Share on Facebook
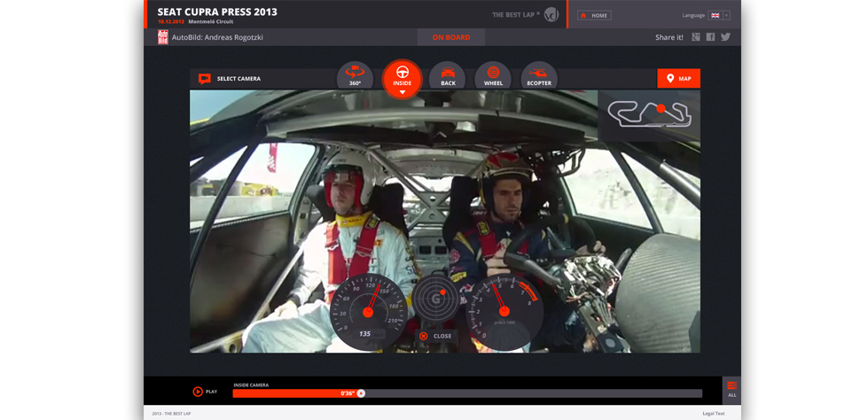This screenshot has height=420, width=868. [710, 37]
